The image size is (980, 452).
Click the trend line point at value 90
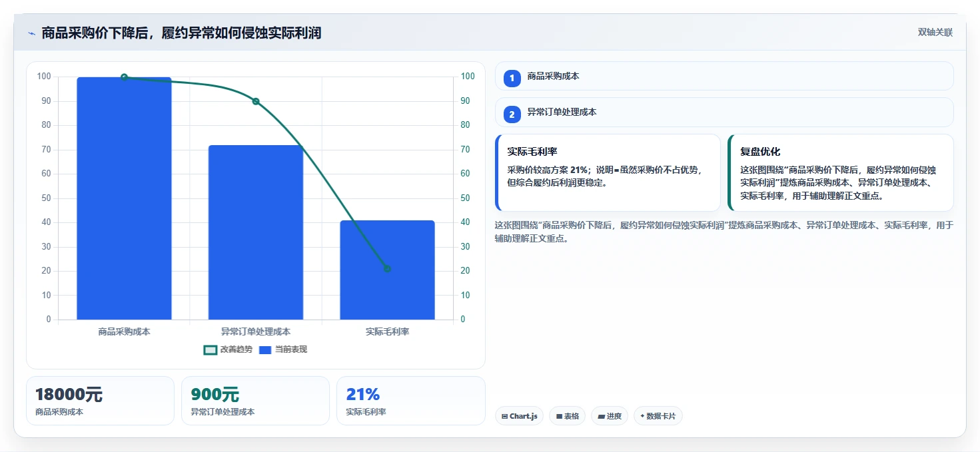click(x=256, y=101)
